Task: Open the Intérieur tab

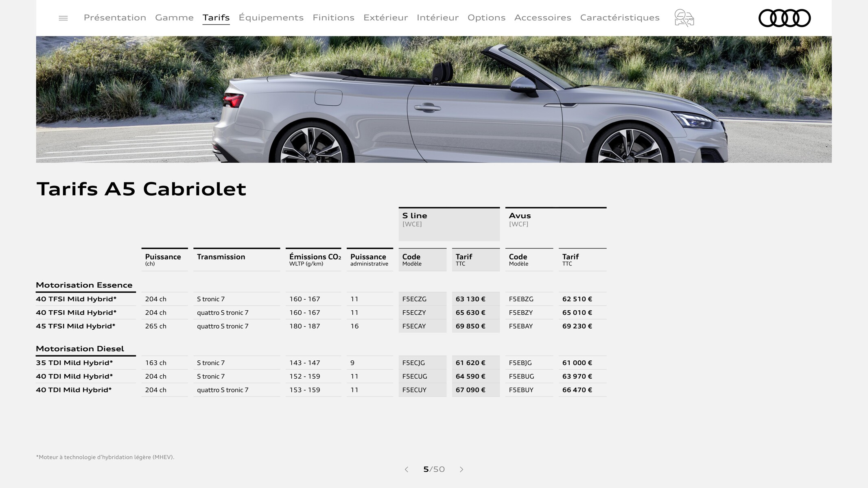Action: pyautogui.click(x=437, y=17)
